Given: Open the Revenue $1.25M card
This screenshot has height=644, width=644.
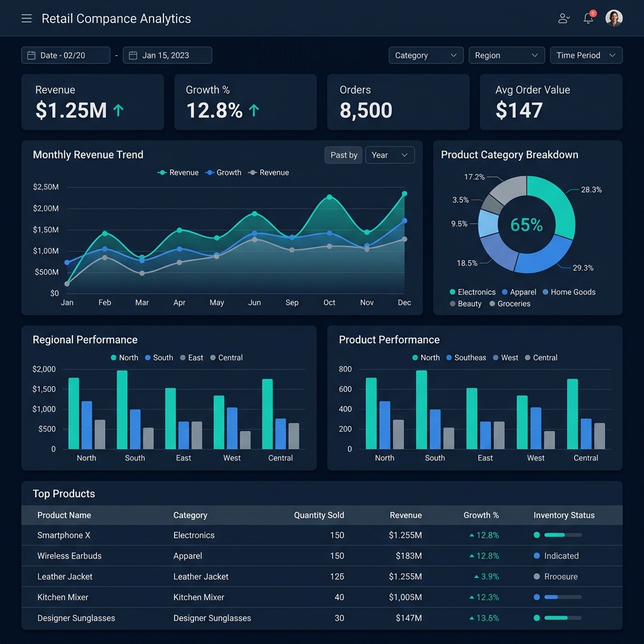Looking at the screenshot, I should [x=92, y=102].
